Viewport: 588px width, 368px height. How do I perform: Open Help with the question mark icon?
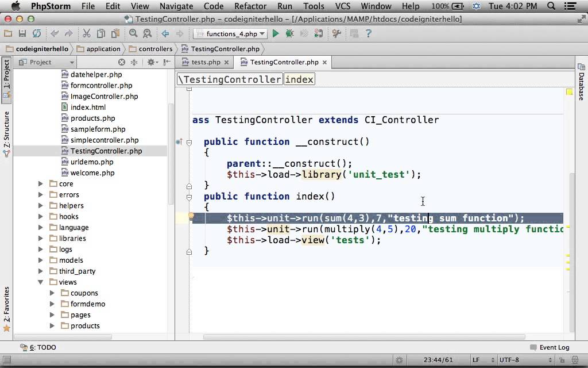pos(368,34)
